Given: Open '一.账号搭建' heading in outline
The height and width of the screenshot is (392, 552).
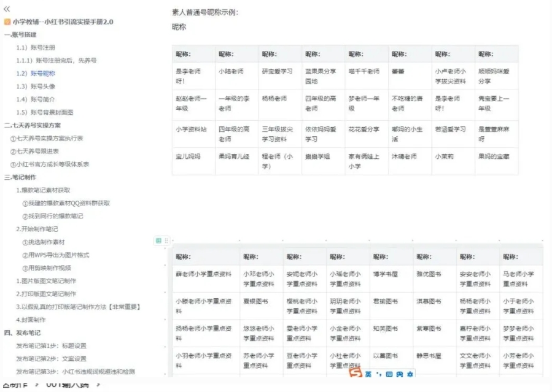Looking at the screenshot, I should point(20,35).
